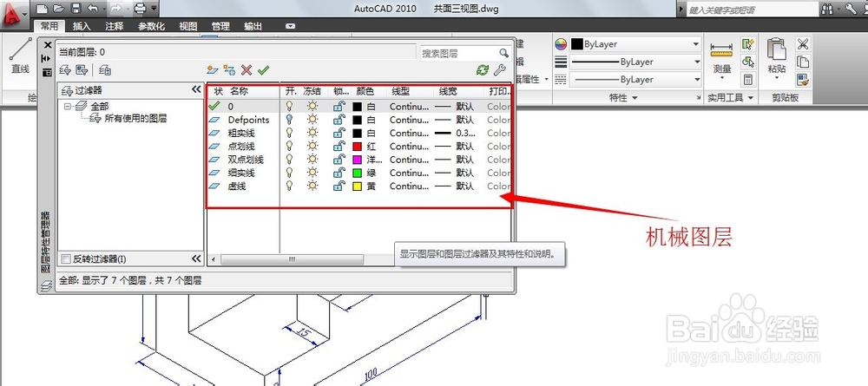
Task: Switch to the 管理 ribbon tab
Action: point(220,26)
